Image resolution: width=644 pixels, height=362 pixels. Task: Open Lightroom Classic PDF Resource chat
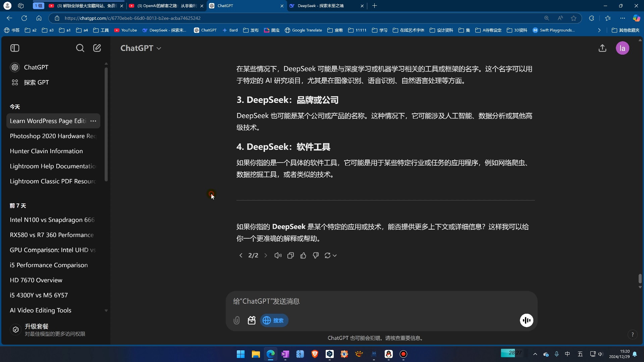(53, 181)
